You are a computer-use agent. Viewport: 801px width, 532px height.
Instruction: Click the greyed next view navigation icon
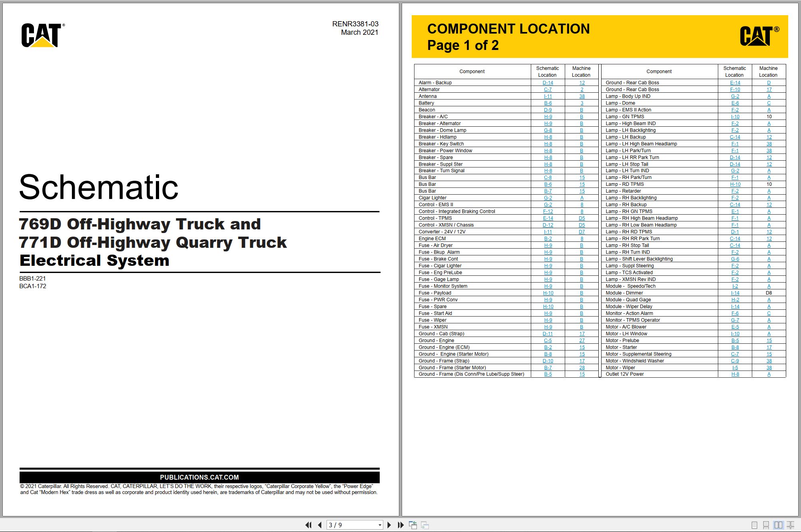point(425,525)
